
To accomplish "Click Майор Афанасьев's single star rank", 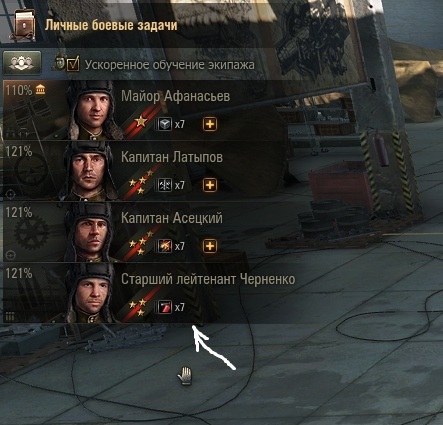I will [141, 121].
